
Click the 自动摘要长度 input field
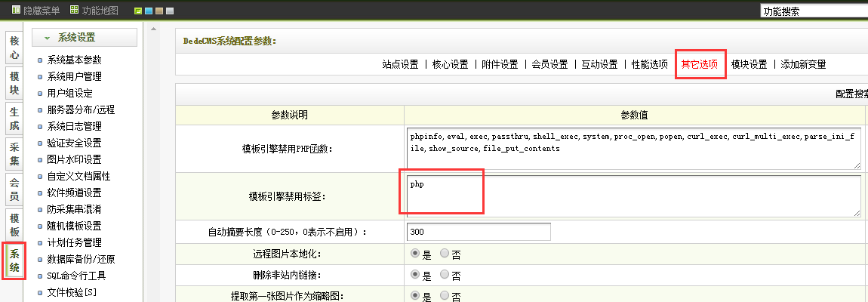point(479,232)
